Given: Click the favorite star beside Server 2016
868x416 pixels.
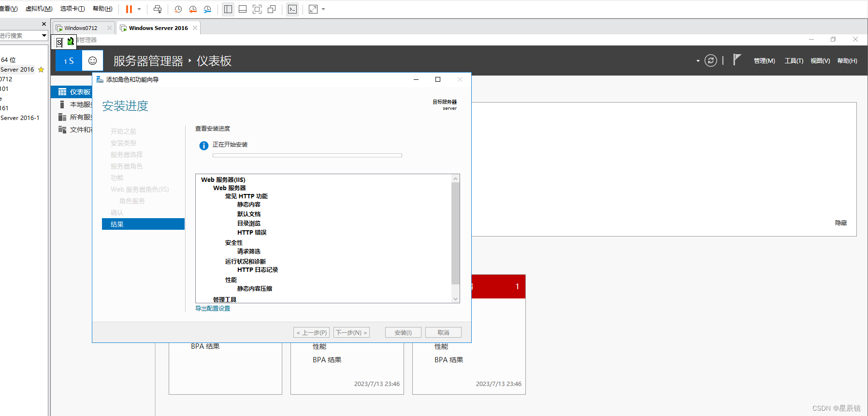Looking at the screenshot, I should [41, 70].
